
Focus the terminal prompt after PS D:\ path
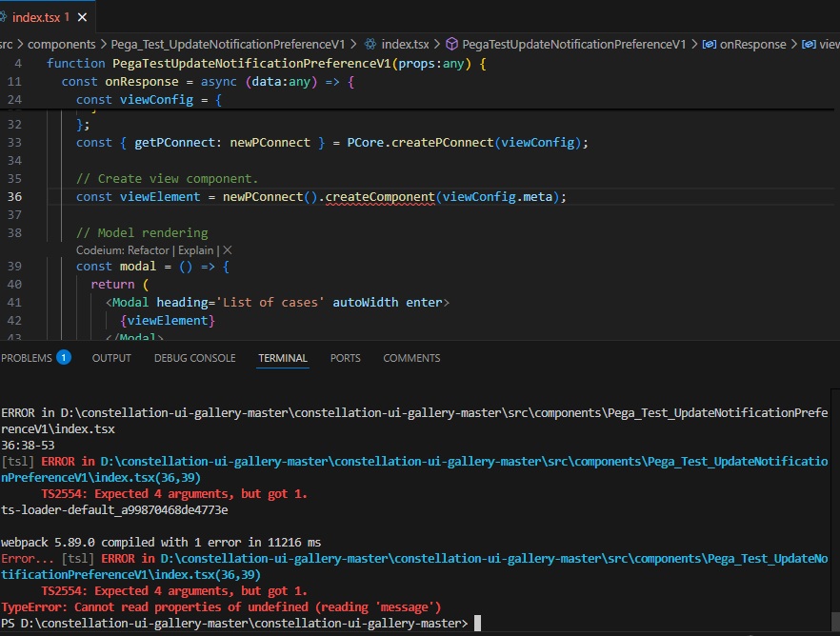click(478, 623)
